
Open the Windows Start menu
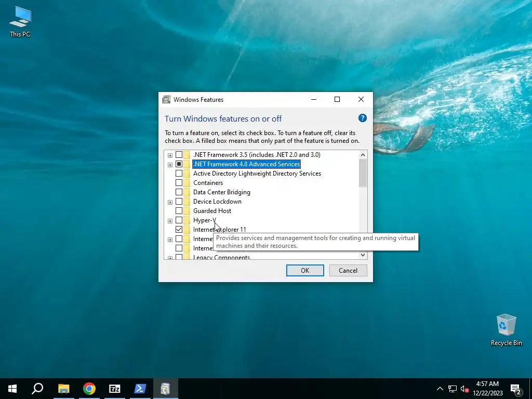click(x=12, y=389)
